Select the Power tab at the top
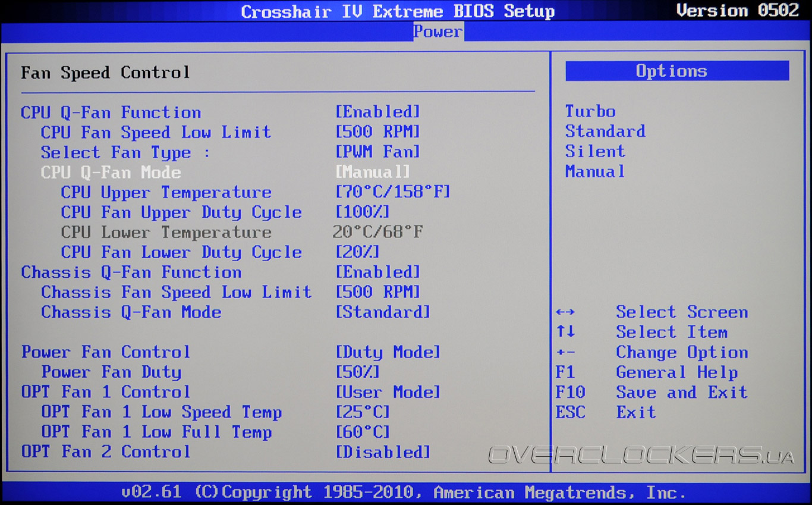Screen dimensions: 812x505 [x=438, y=32]
